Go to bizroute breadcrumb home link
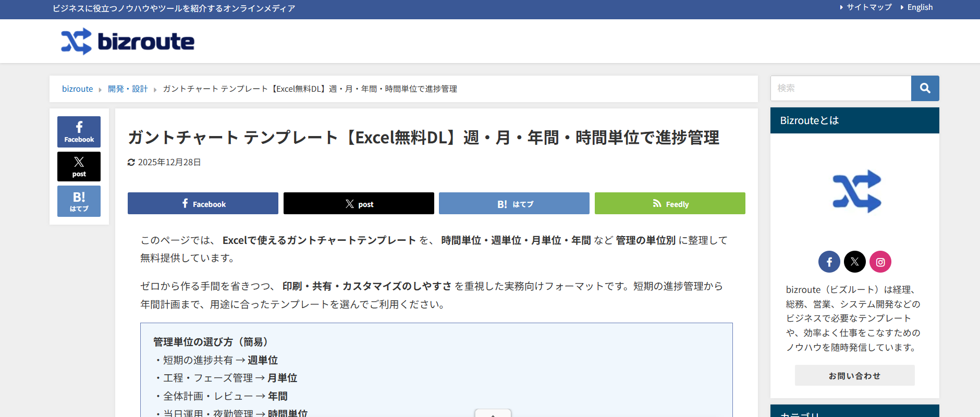The height and width of the screenshot is (417, 980). (77, 89)
